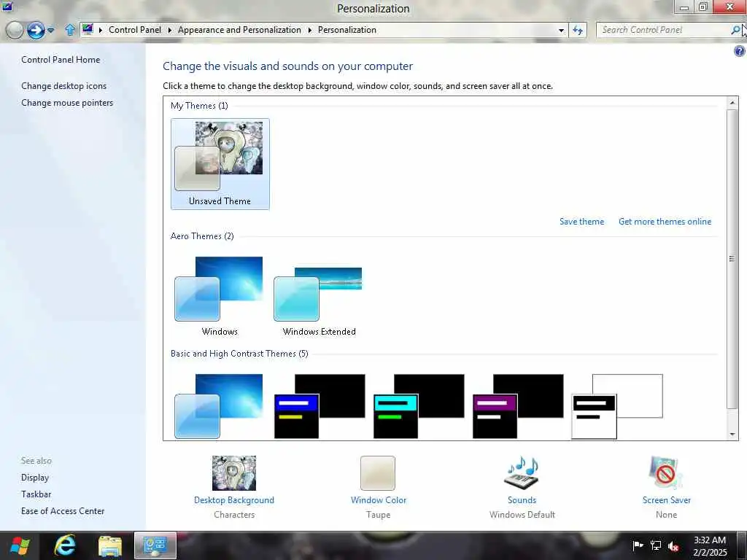Select high contrast theme with blue title bar
This screenshot has height=560, width=747.
pos(320,406)
